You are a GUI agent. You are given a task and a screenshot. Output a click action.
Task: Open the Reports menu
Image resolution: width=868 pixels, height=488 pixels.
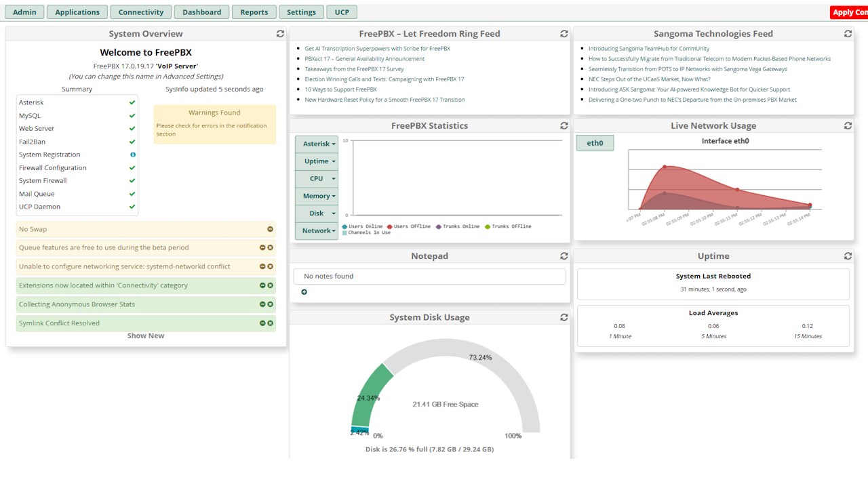tap(254, 12)
